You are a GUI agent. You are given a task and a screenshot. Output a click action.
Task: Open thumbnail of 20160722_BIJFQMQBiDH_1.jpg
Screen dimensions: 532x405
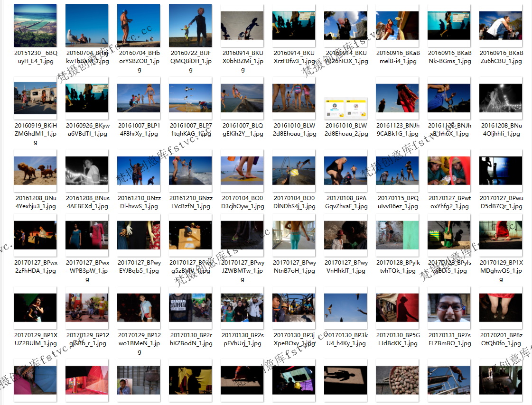click(190, 26)
